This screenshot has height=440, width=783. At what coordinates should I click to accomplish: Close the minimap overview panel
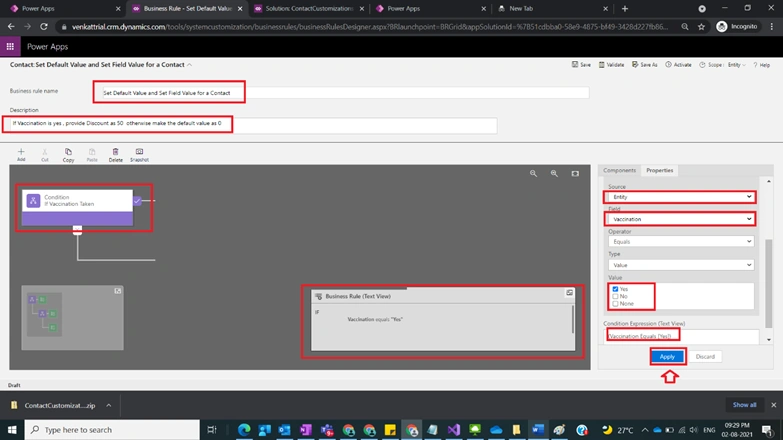point(118,291)
